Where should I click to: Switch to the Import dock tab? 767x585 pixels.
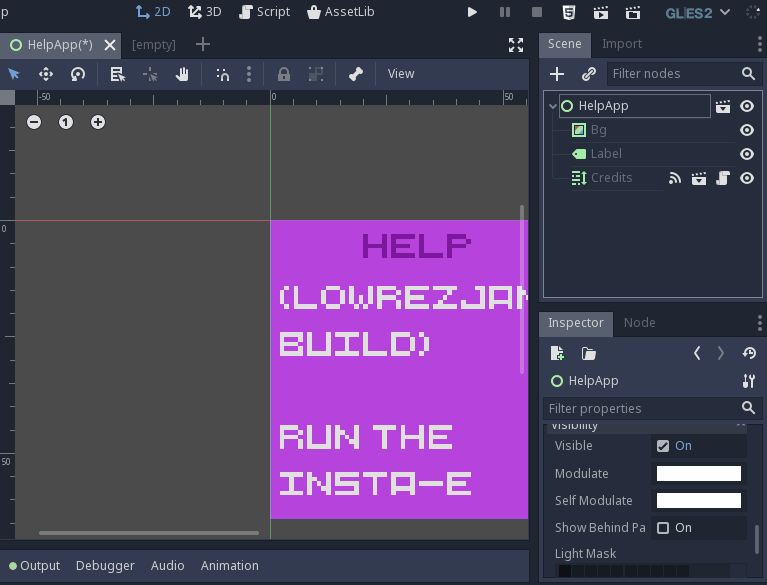(622, 44)
